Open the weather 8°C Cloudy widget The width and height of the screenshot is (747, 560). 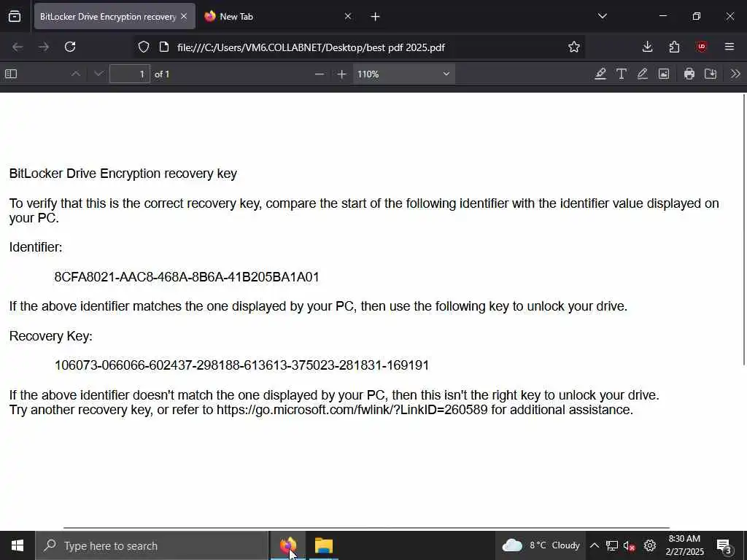tap(541, 545)
